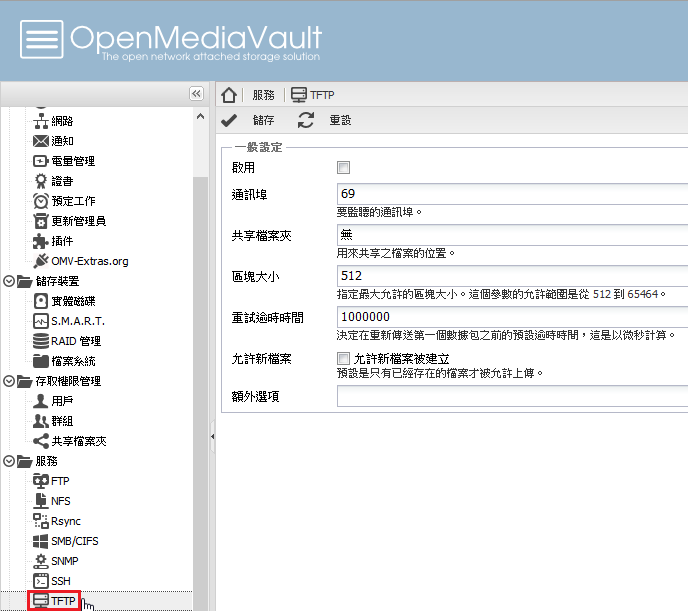Collapse the 存取權限管理 group
688x611 pixels.
[9, 381]
